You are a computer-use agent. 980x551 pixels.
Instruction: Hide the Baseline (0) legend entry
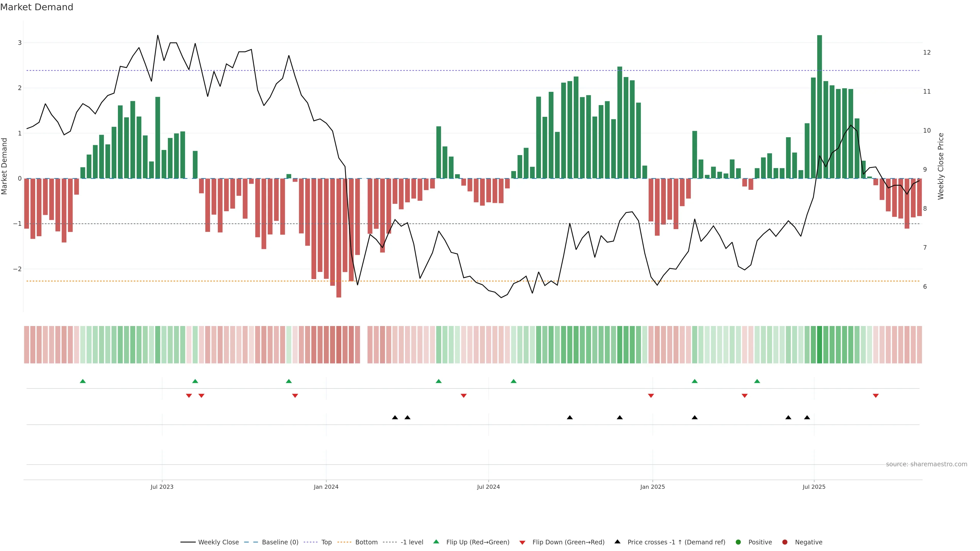[x=280, y=542]
